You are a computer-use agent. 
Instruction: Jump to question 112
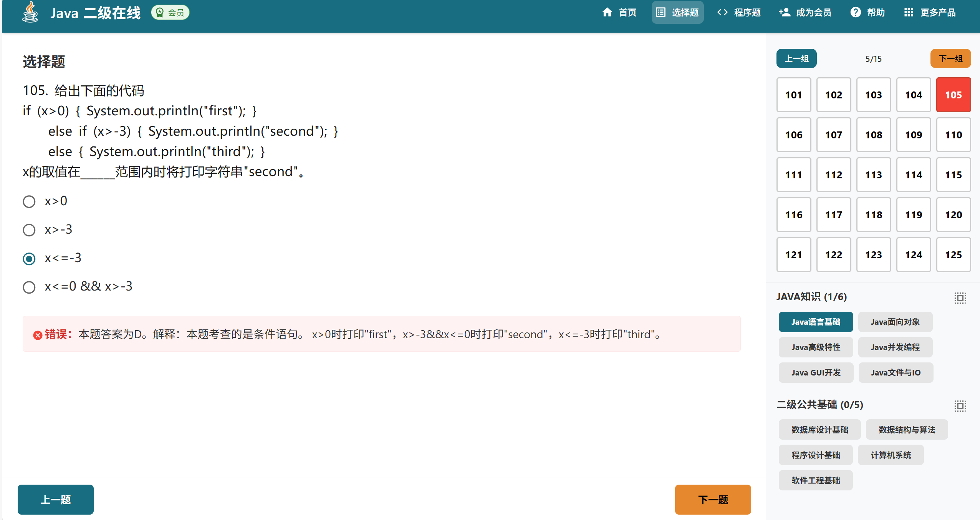tap(834, 175)
